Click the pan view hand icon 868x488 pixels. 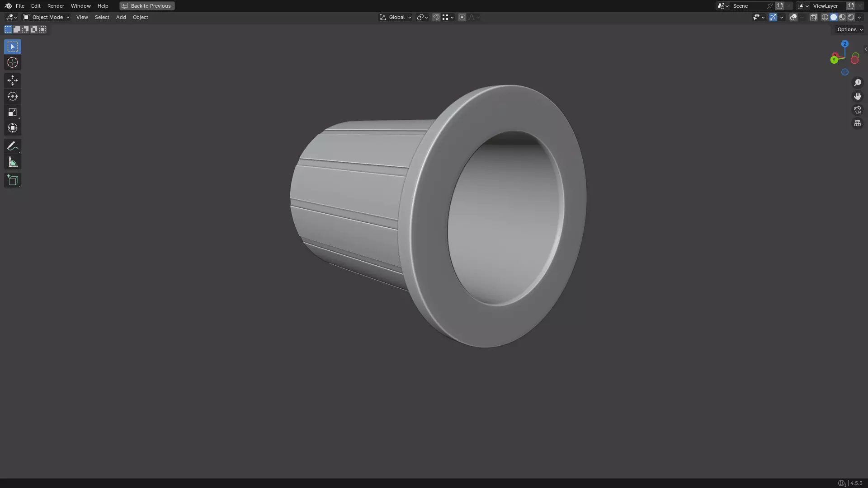coord(858,96)
